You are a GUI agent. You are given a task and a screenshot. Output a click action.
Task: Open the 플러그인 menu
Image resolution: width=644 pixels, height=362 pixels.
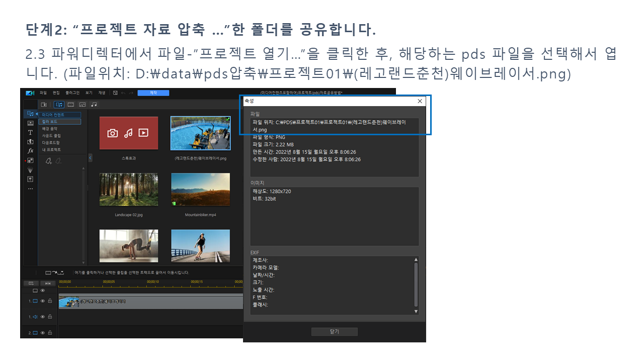72,93
